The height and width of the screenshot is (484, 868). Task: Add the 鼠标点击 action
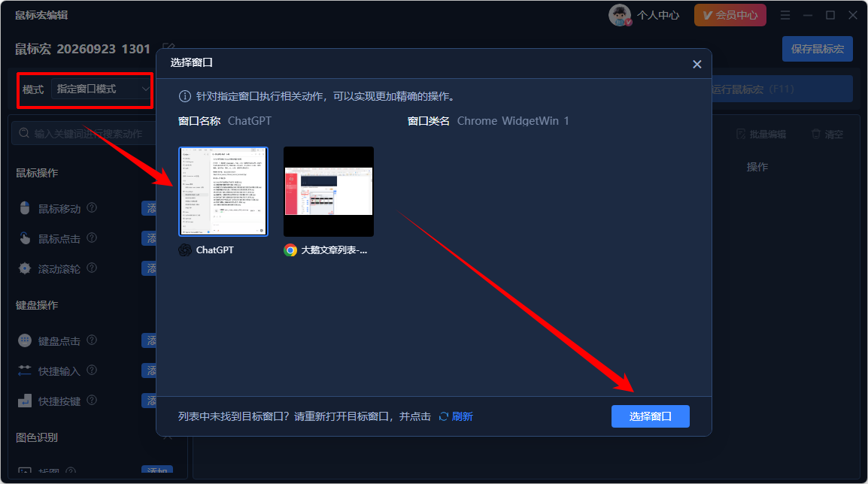click(x=150, y=238)
